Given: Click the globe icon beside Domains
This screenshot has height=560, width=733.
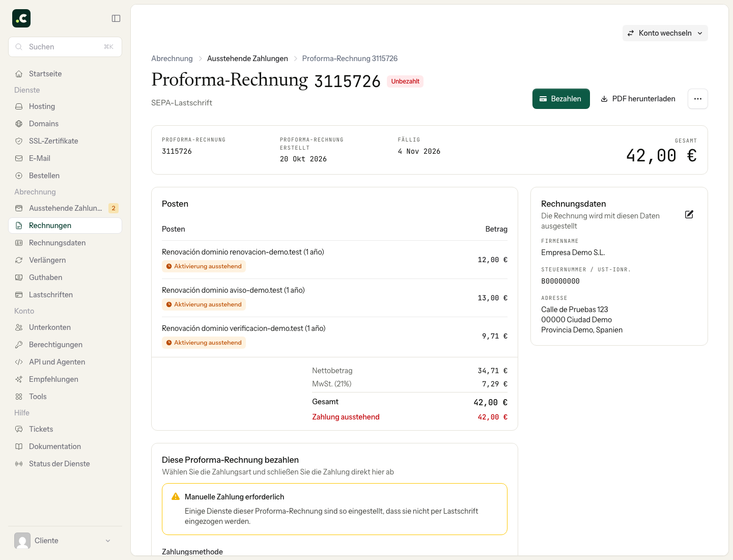Looking at the screenshot, I should [19, 124].
